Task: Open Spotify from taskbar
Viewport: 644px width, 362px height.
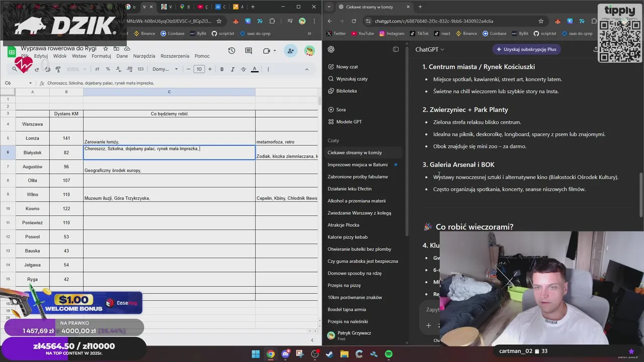Action: coord(389,354)
